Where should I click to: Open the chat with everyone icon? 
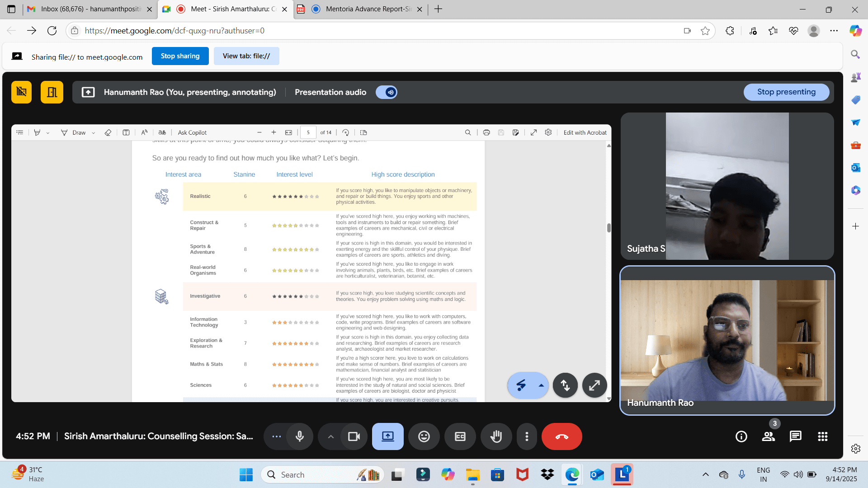[x=795, y=436]
